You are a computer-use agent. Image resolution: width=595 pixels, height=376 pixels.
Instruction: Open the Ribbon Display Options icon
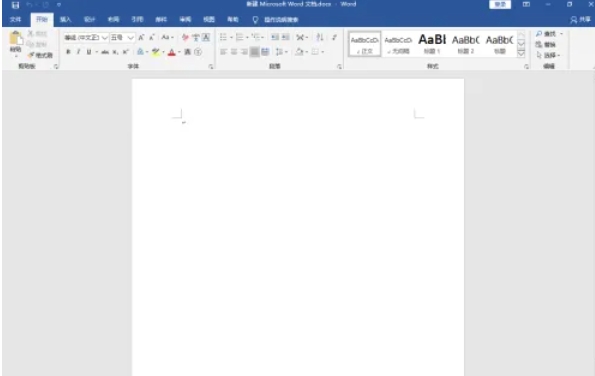(x=526, y=5)
